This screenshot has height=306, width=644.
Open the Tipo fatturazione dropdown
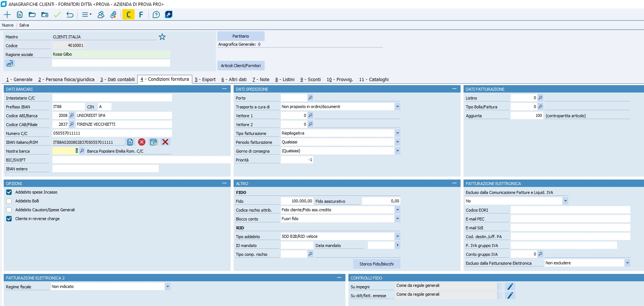click(x=397, y=133)
